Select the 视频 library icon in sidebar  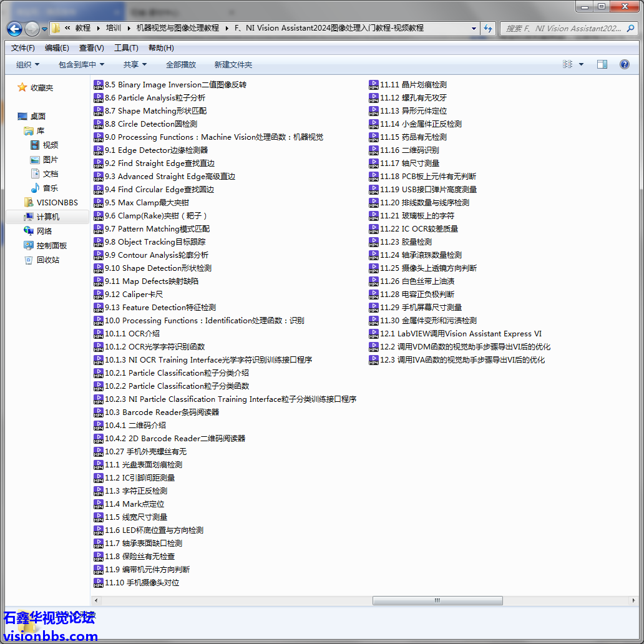click(x=36, y=145)
